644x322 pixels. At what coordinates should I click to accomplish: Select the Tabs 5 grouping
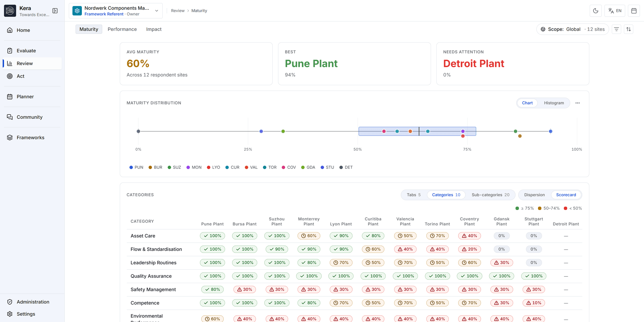pyautogui.click(x=414, y=195)
